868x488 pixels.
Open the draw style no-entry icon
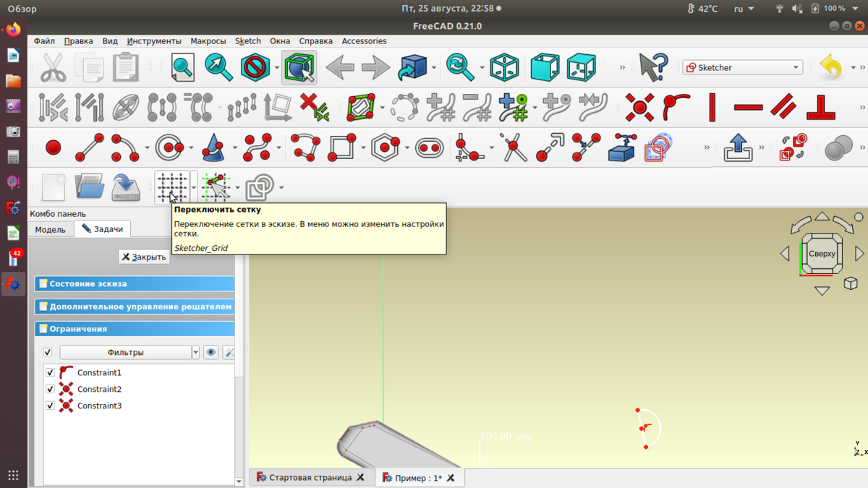255,68
